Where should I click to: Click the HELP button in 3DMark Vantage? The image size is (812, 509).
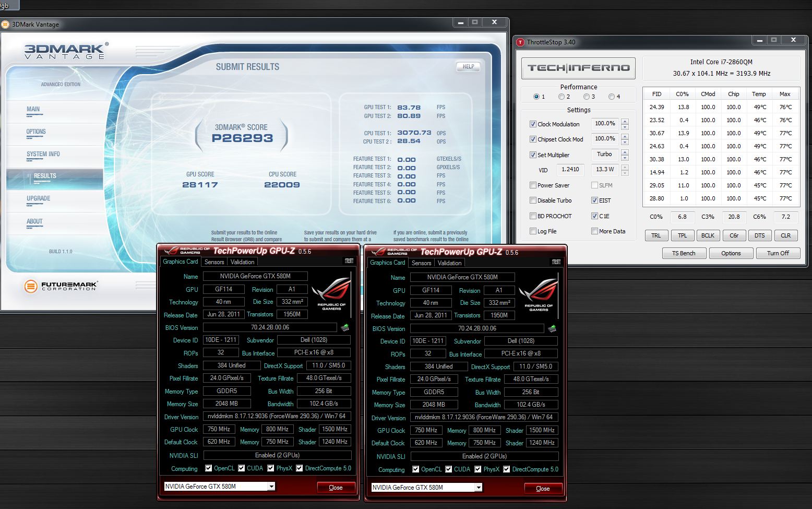click(468, 66)
